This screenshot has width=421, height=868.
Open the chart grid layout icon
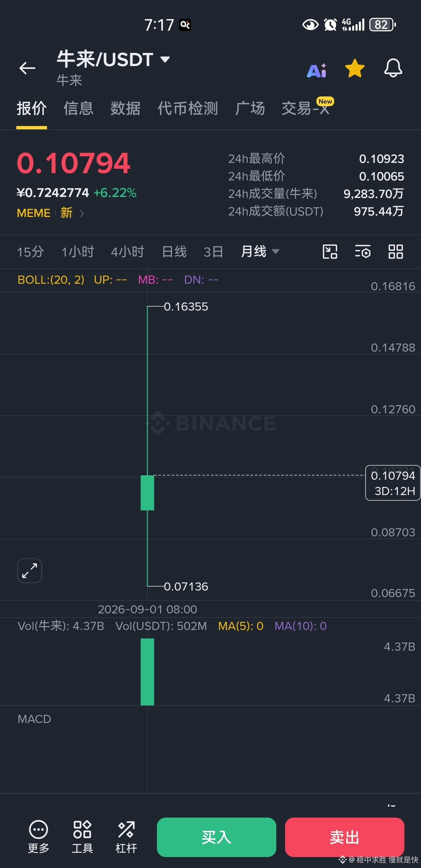click(395, 252)
